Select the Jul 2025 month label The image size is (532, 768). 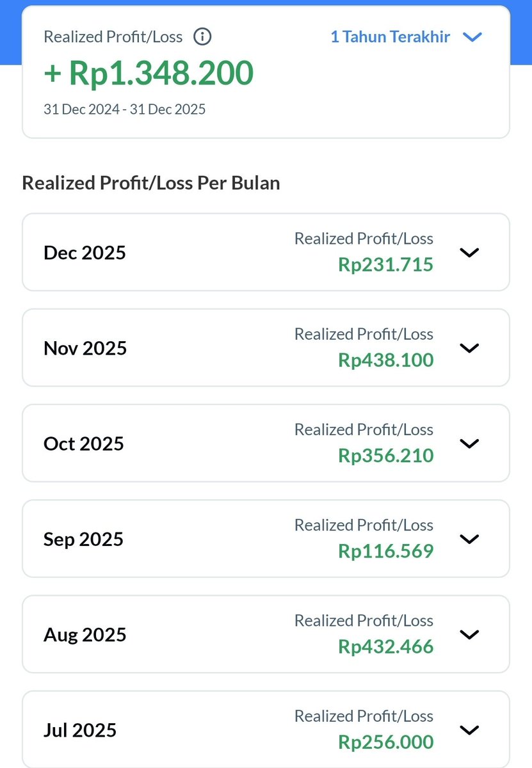[80, 730]
